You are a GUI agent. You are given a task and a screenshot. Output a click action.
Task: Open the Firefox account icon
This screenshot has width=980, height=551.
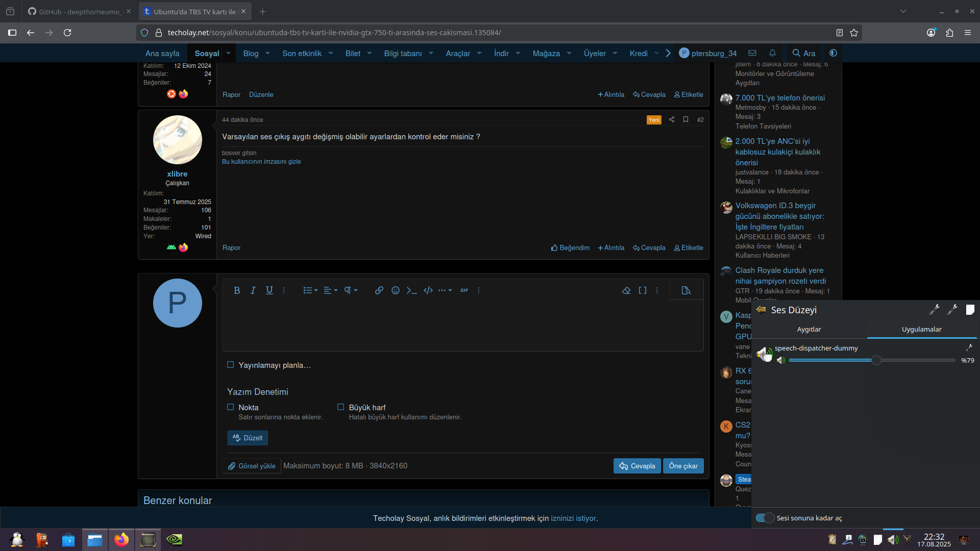pos(932,33)
